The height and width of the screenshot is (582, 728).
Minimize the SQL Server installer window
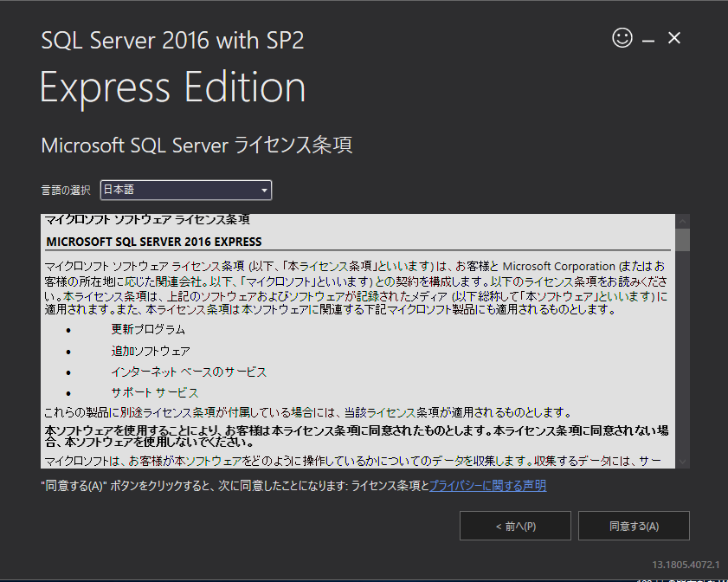(648, 40)
